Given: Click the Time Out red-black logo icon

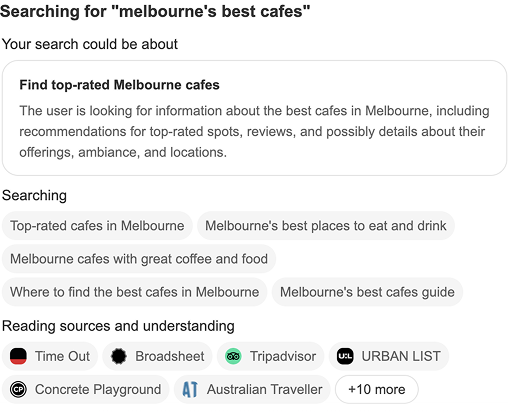Looking at the screenshot, I should 18,356.
